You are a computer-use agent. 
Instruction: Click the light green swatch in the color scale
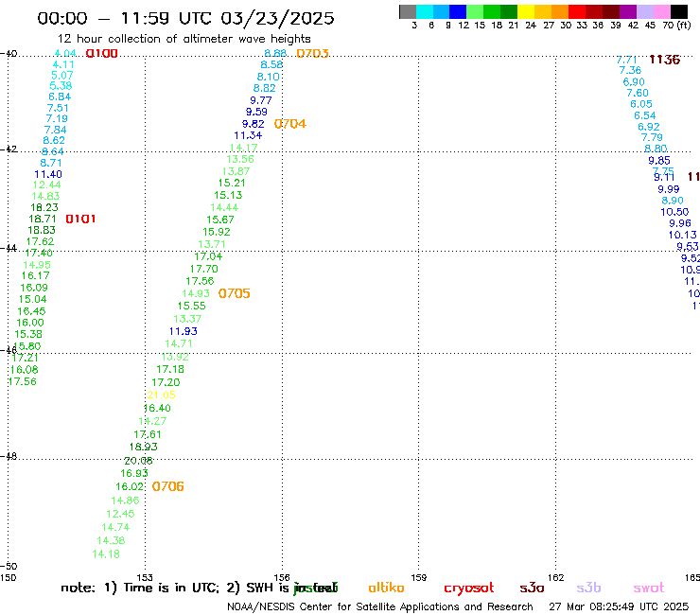pyautogui.click(x=475, y=11)
